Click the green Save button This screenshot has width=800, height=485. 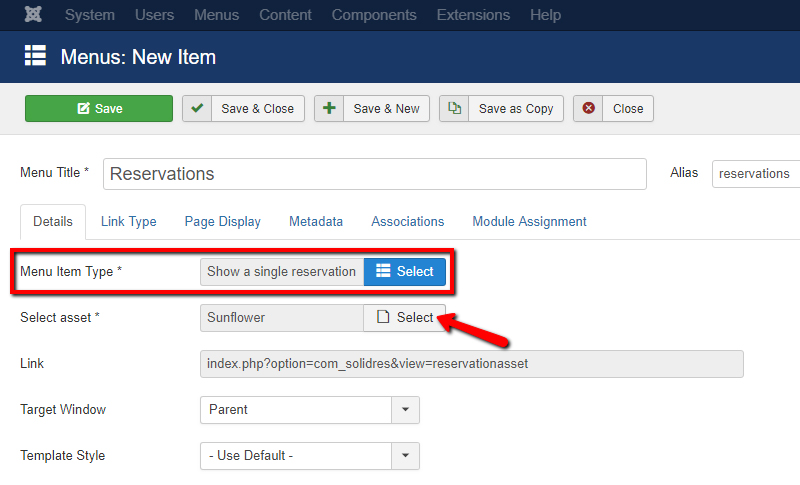coord(99,109)
